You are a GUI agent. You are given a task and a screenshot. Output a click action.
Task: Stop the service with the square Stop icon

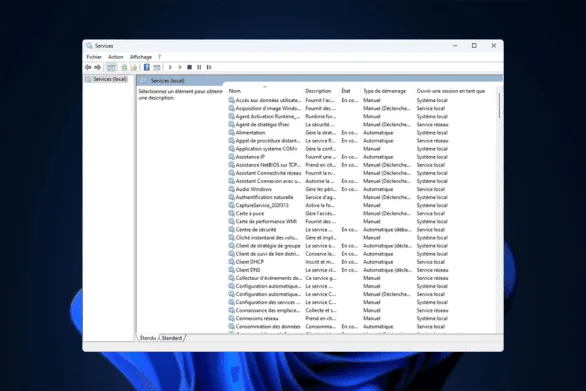[189, 67]
